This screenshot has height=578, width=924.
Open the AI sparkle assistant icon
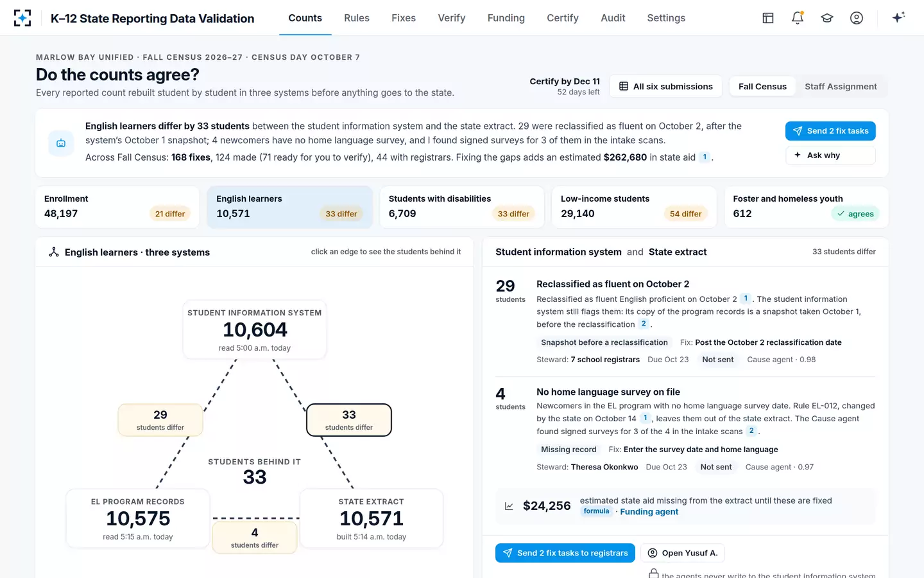[898, 17]
